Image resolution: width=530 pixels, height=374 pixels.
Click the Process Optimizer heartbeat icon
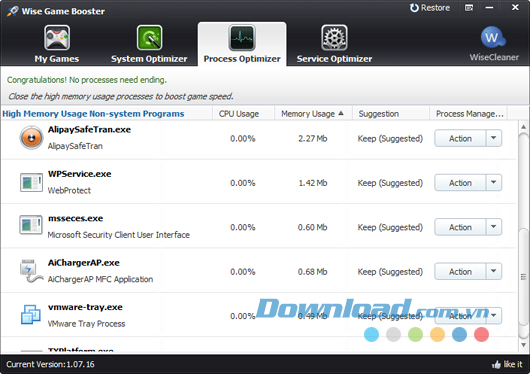(x=242, y=38)
